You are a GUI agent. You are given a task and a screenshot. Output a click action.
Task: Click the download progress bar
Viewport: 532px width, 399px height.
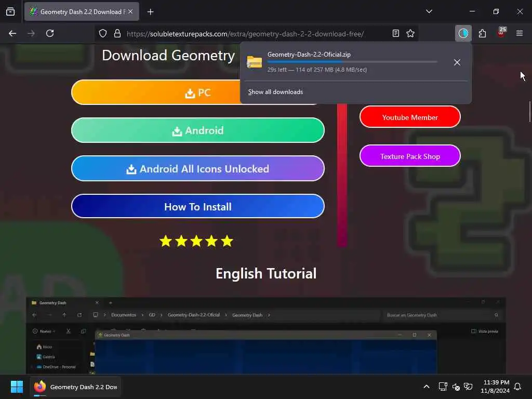[x=352, y=62]
